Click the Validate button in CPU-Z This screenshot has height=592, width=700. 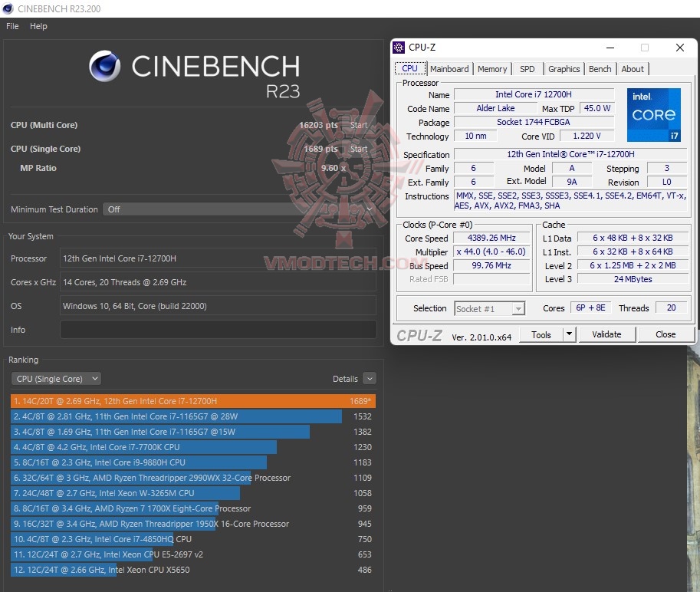(x=606, y=334)
